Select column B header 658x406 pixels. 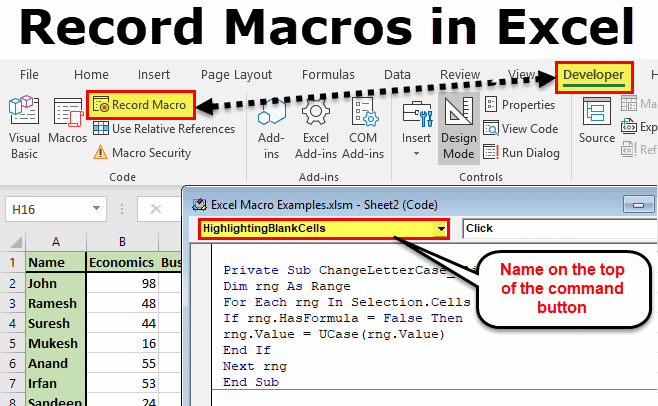tap(122, 242)
